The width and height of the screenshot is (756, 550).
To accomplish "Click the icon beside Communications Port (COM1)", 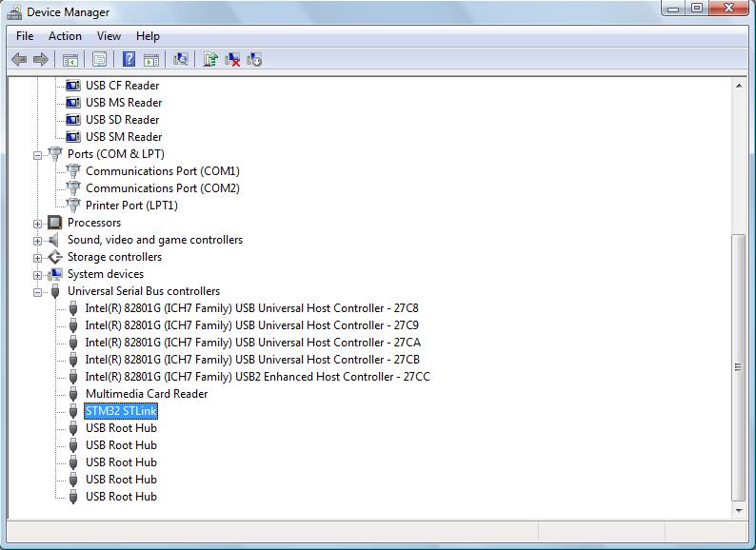I will tap(72, 171).
